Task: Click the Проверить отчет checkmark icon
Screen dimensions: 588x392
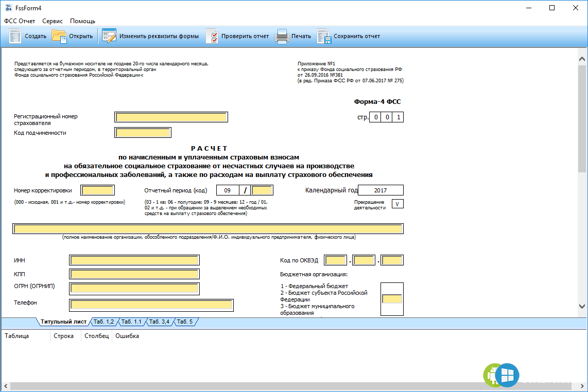Action: click(x=212, y=37)
